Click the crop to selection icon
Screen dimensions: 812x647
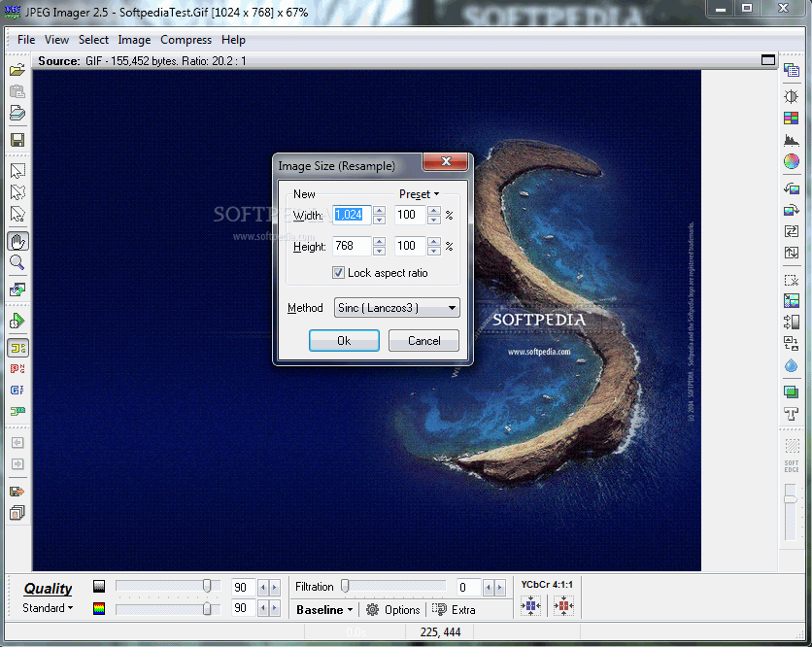(792, 280)
